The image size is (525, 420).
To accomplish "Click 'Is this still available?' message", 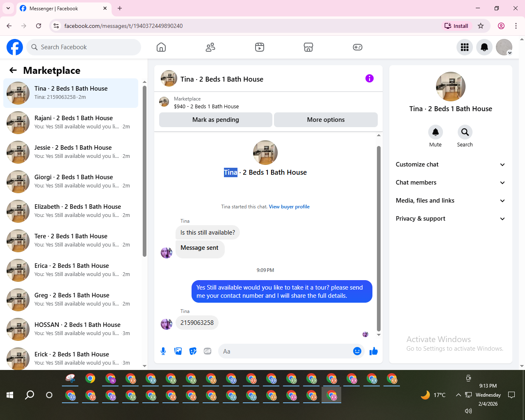I will (x=208, y=233).
